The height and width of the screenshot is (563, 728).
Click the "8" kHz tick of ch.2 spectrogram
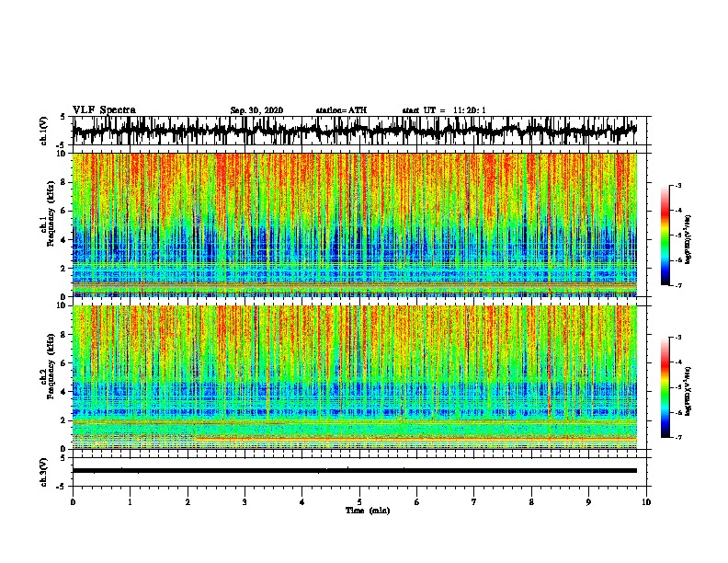[x=63, y=335]
